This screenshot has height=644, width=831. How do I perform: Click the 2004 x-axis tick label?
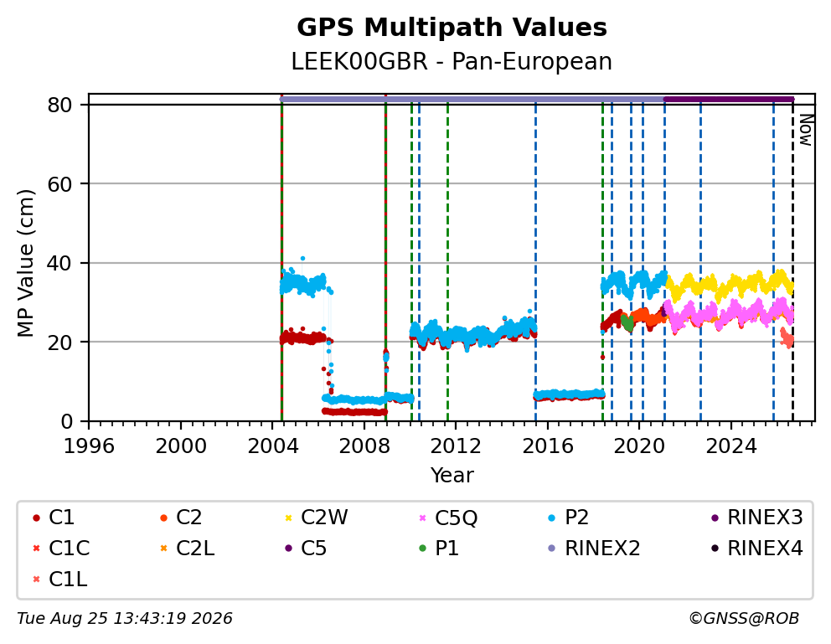[x=272, y=446]
